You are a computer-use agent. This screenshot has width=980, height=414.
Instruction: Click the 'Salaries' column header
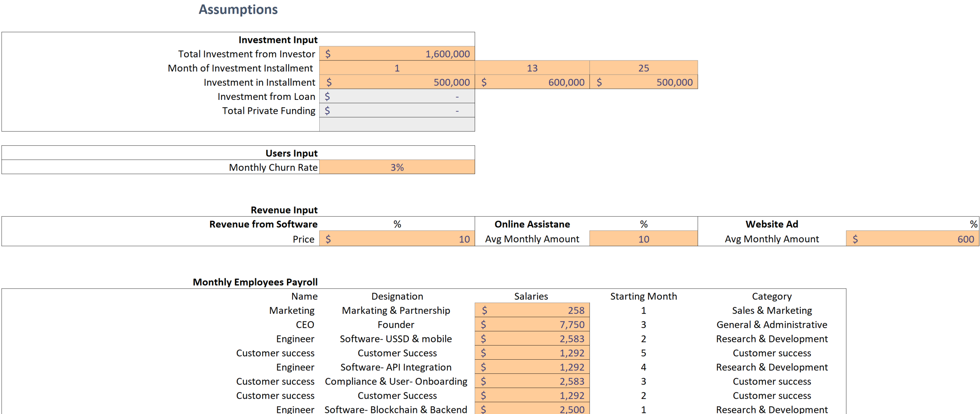[531, 296]
